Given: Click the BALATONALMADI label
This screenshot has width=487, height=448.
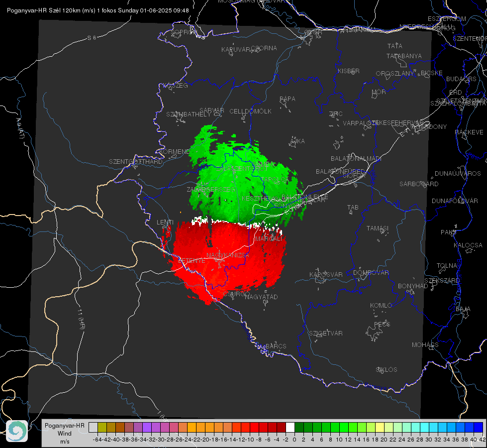Looking at the screenshot, I should 356,159.
